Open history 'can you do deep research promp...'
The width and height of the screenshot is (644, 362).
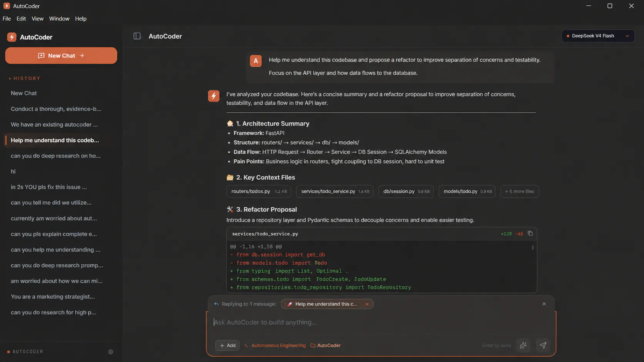(61, 265)
